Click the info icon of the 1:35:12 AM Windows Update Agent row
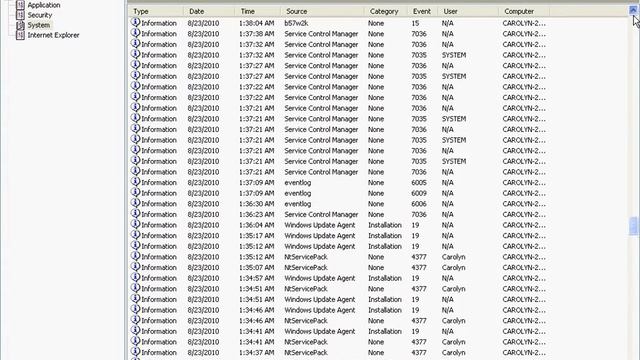Viewport: 640px width, 360px height. coord(135,246)
